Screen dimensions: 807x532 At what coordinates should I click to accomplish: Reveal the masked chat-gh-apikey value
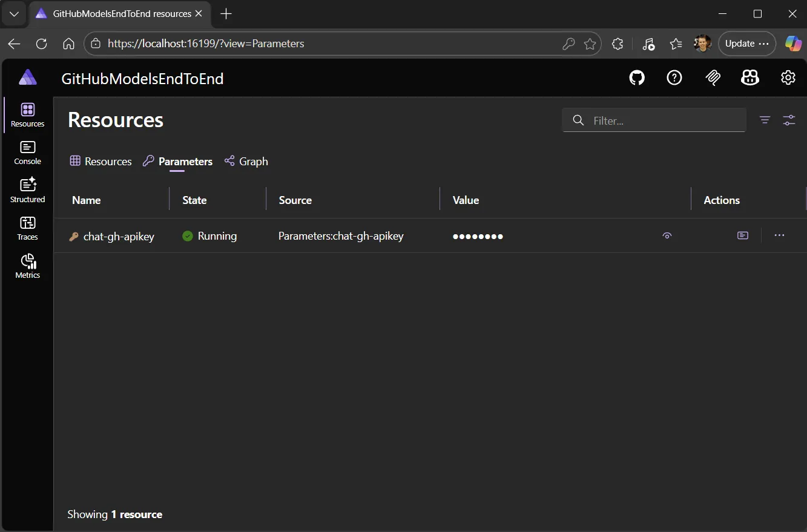coord(667,235)
